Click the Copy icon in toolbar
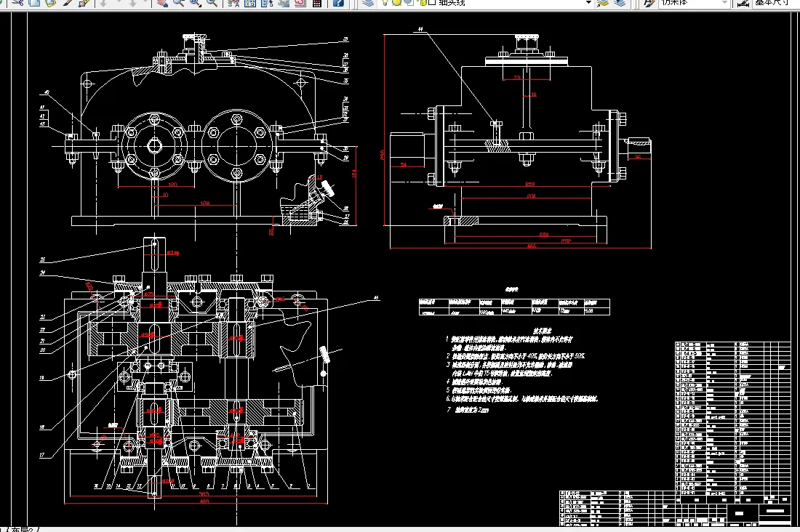 (34, 3)
